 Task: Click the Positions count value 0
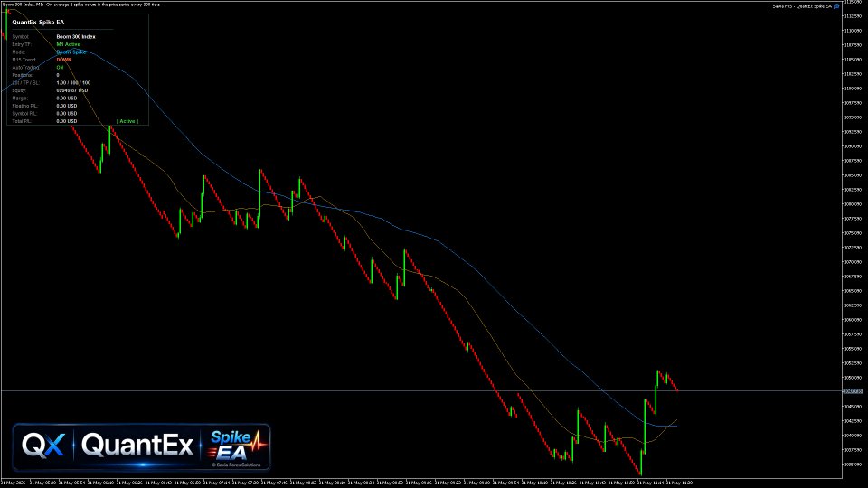point(58,75)
